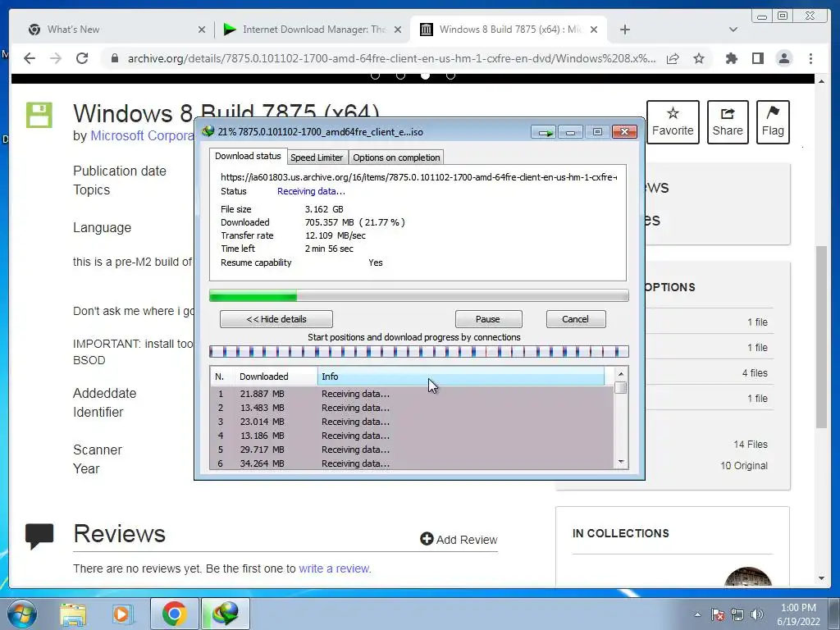Close the Windows 8 Build 7875 tab
Viewport: 840px width, 630px height.
[594, 30]
